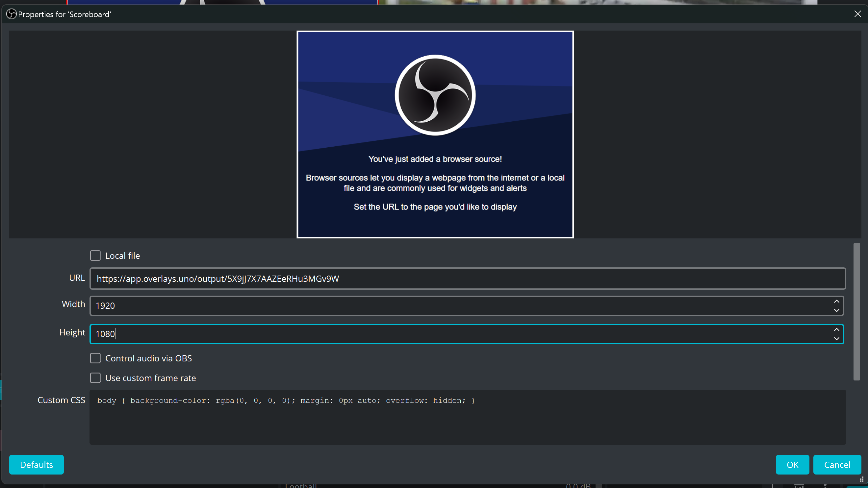Click the OBS logo in title bar
Viewport: 868px width, 488px height.
(11, 14)
